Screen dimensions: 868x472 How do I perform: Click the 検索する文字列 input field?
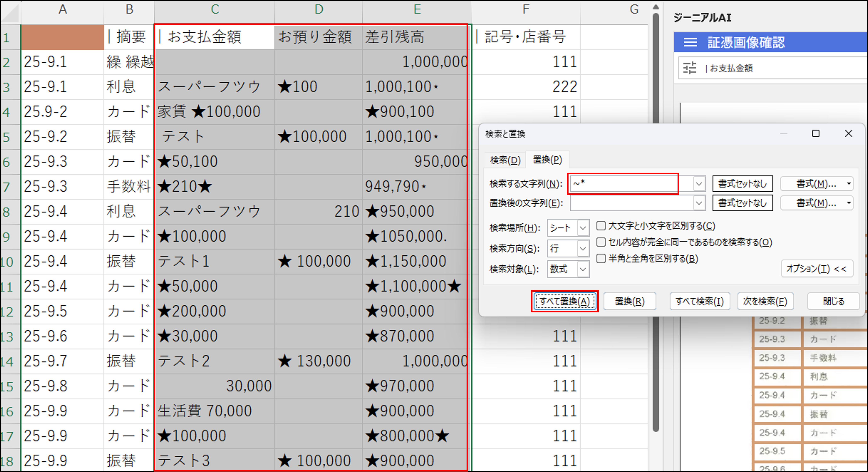pyautogui.click(x=623, y=184)
